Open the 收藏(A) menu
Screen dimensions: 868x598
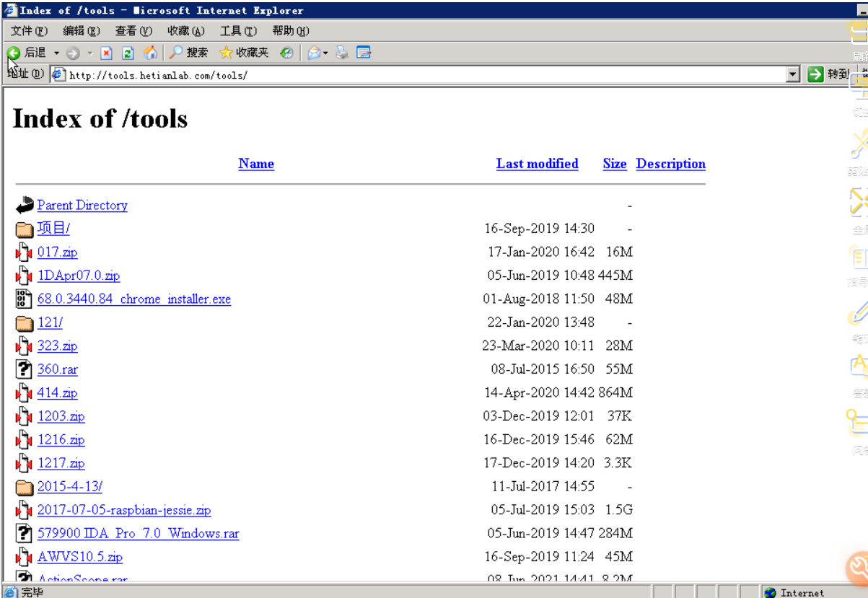point(185,31)
